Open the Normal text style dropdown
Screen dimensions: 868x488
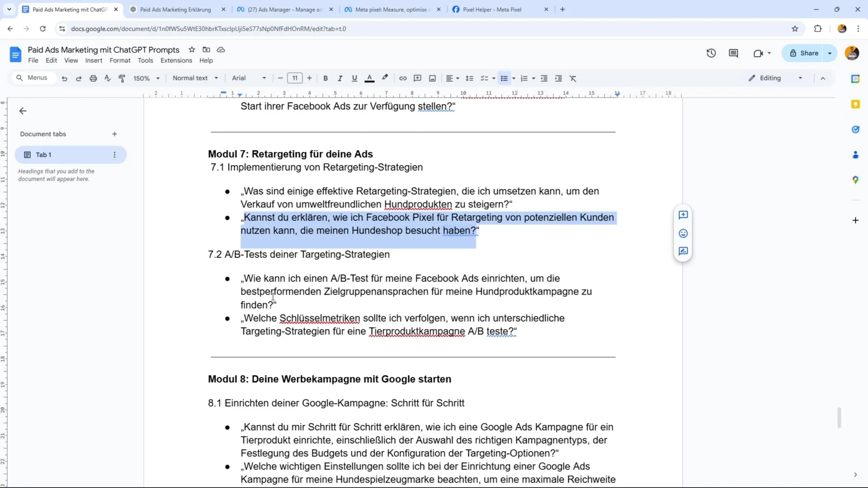point(195,78)
